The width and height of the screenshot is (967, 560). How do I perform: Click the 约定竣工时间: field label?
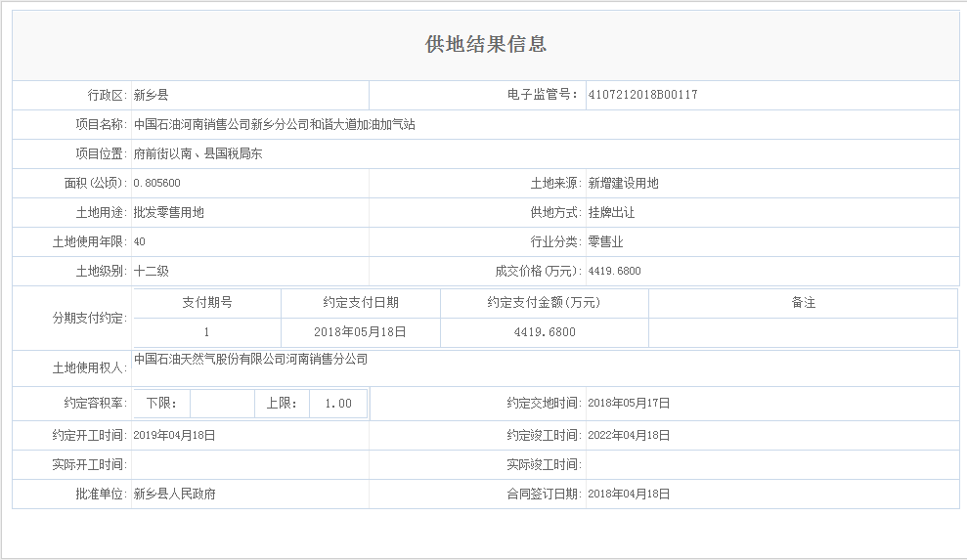tap(545, 436)
